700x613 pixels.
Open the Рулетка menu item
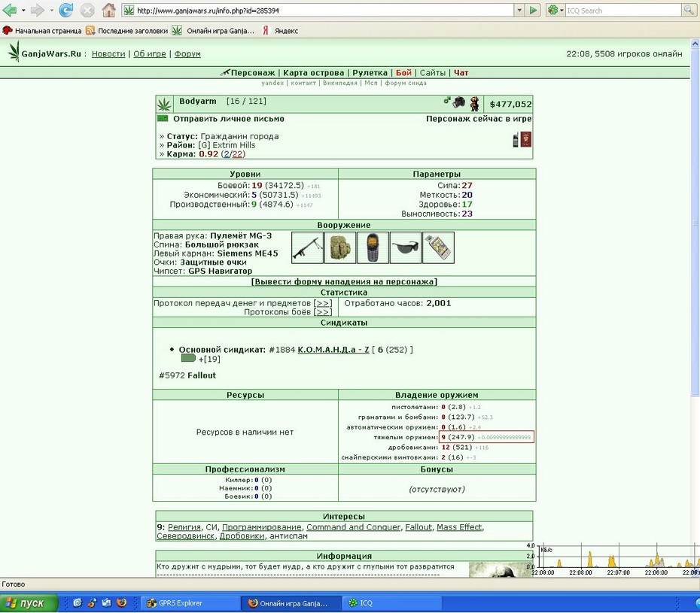370,73
